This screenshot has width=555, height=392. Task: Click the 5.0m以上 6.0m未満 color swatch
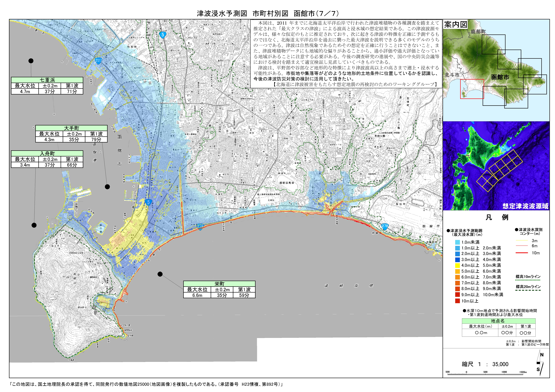[457, 271]
